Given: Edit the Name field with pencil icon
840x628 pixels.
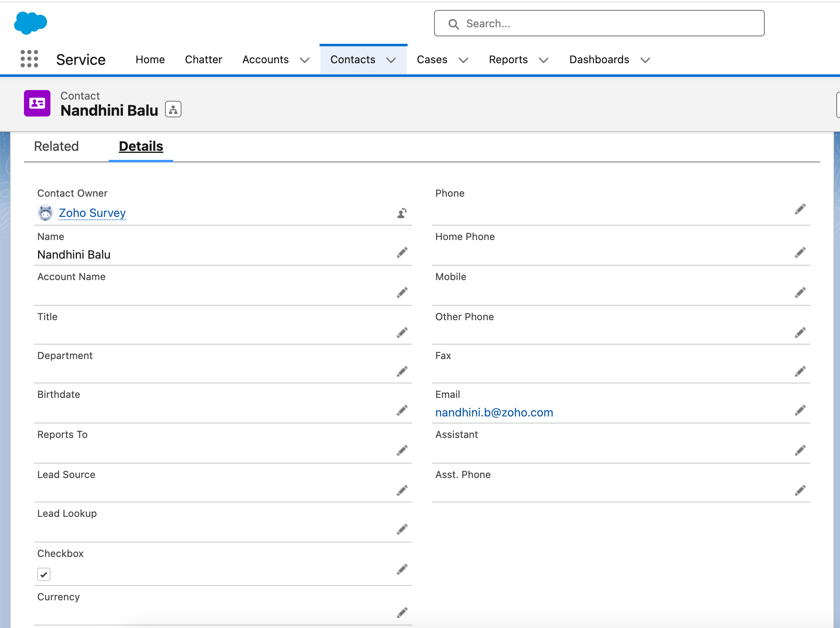Looking at the screenshot, I should (x=402, y=252).
